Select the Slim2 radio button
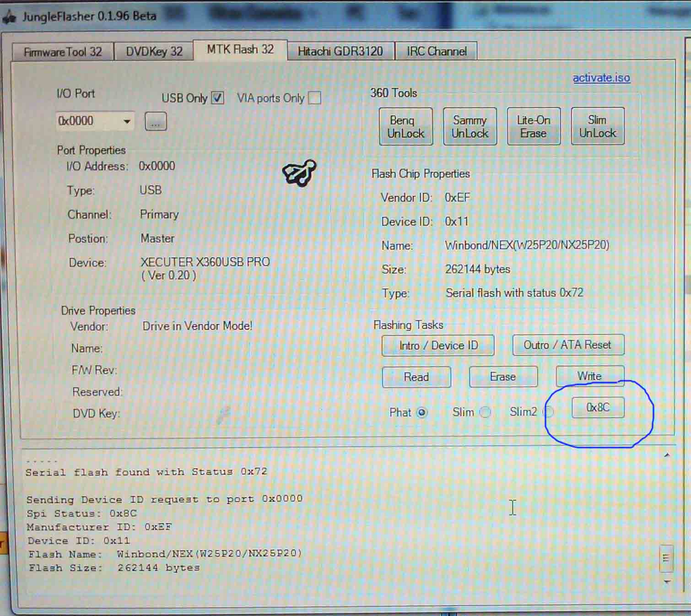Viewport: 691px width, 616px height. pyautogui.click(x=549, y=412)
